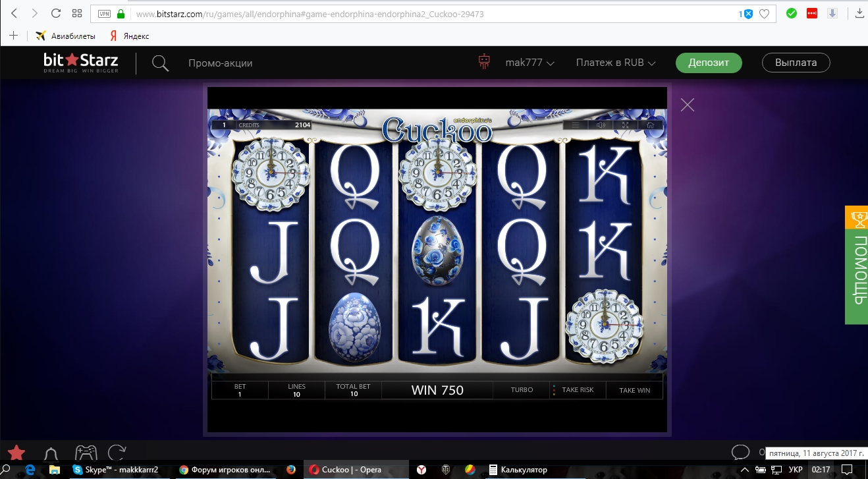Click the VPN badge in address bar
The image size is (868, 479).
[x=104, y=14]
